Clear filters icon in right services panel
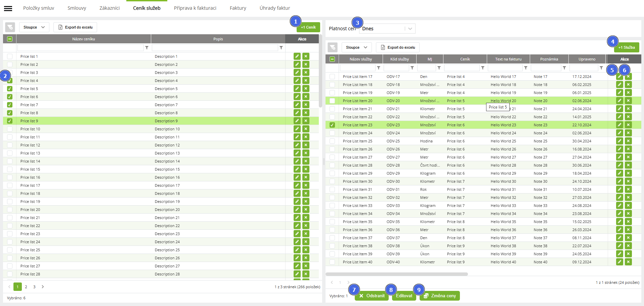This screenshot has width=644, height=306. (333, 47)
